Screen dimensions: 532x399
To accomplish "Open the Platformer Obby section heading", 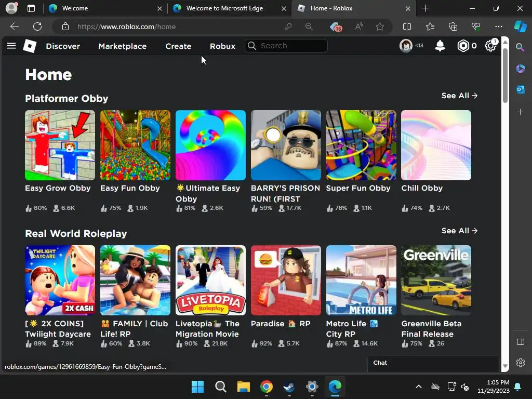I will [x=66, y=98].
